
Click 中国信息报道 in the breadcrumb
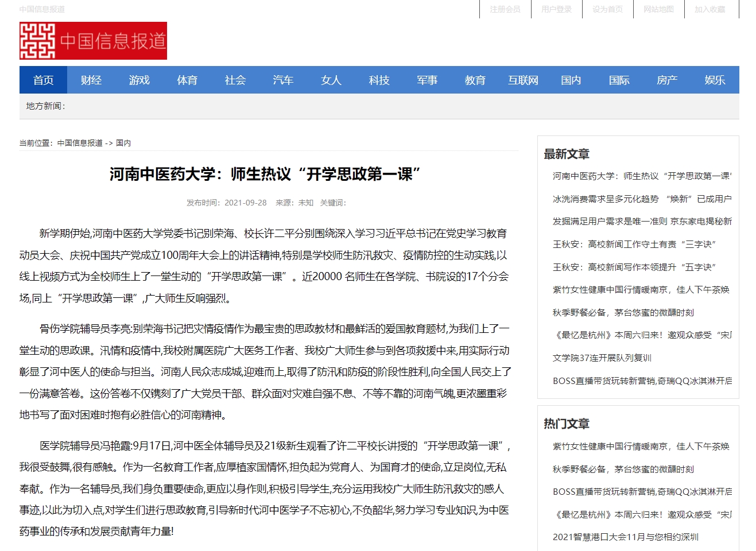[x=80, y=143]
